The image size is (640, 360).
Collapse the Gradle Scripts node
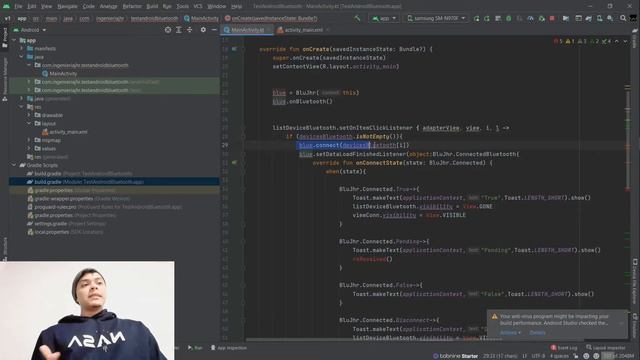[x=14, y=165]
